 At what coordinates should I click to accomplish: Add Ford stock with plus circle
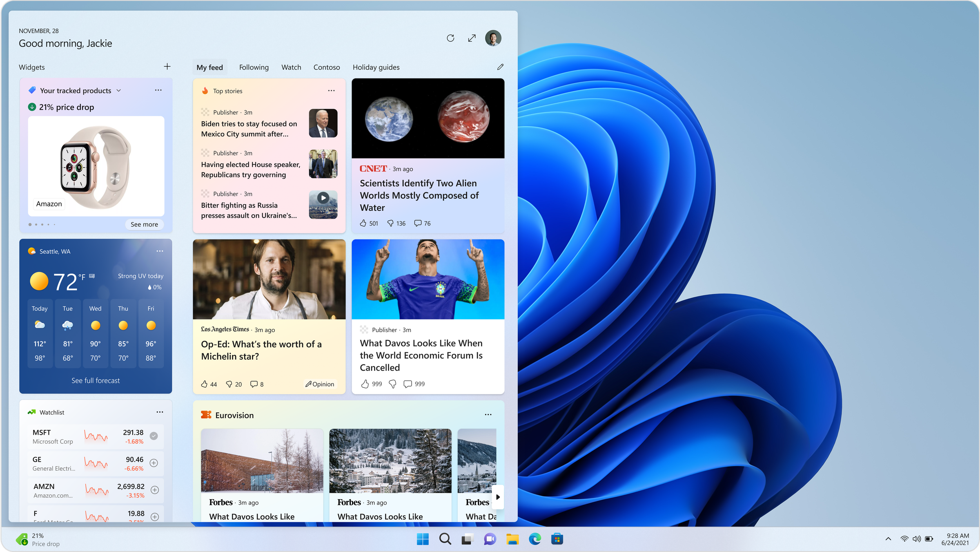click(x=155, y=517)
